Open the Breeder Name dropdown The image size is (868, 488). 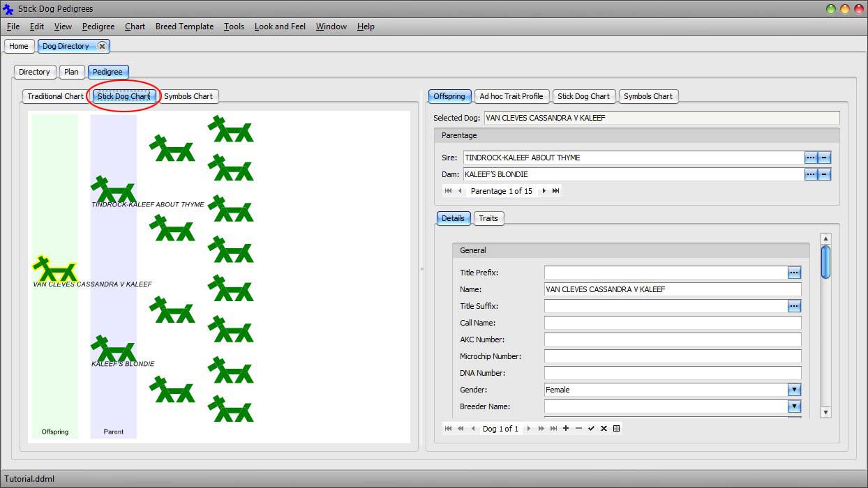click(795, 406)
